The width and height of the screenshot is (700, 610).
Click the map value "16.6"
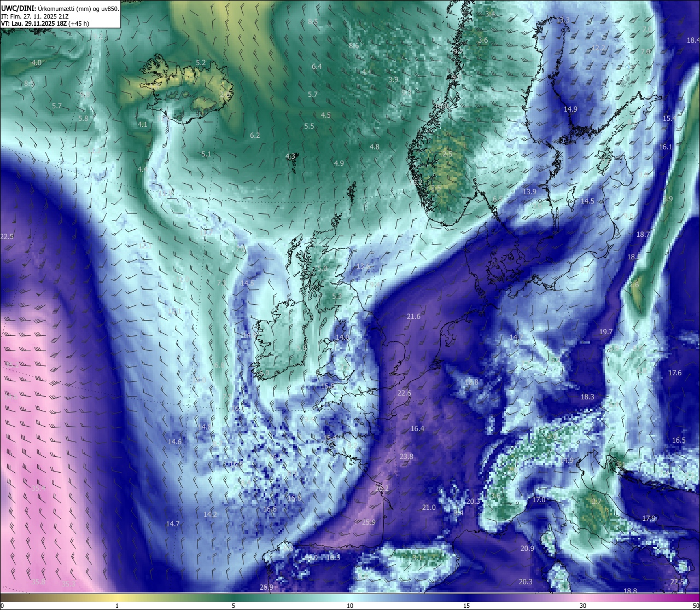coord(270,509)
